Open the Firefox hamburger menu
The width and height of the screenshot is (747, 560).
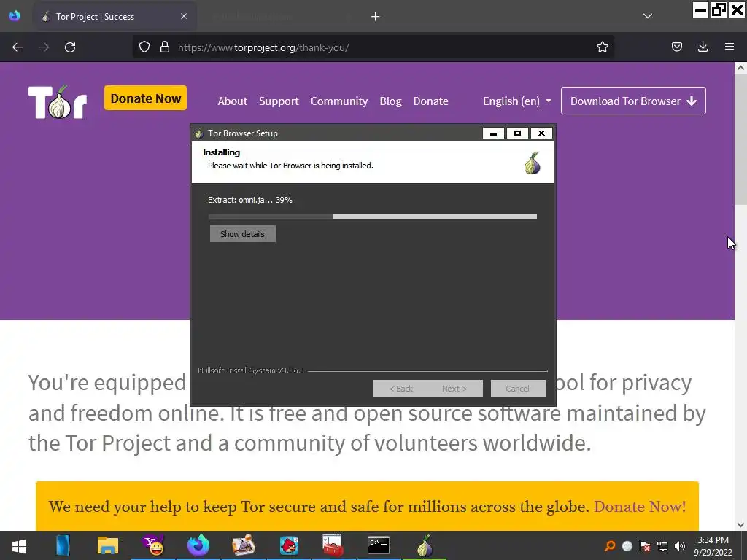click(x=729, y=47)
